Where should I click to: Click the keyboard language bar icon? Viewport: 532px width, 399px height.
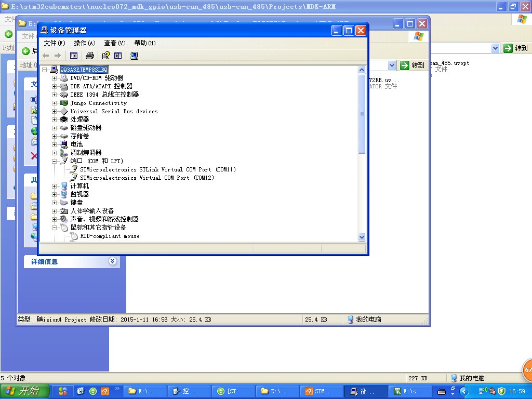(442, 392)
